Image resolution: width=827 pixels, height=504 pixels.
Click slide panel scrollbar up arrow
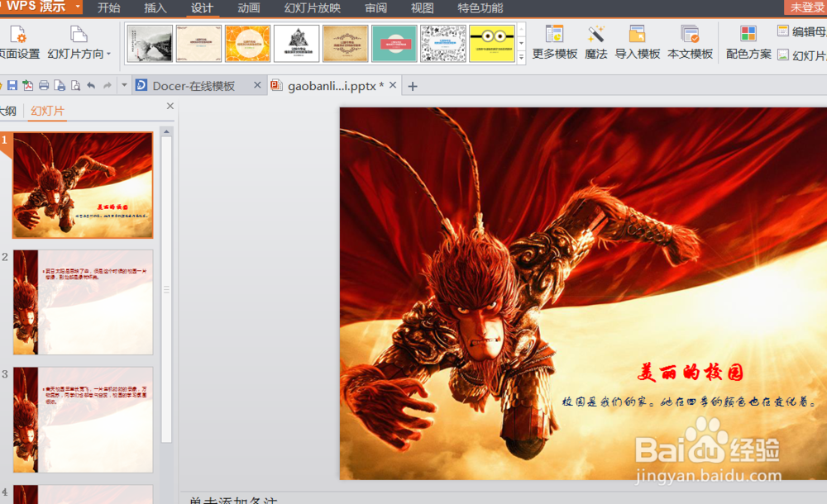(167, 131)
